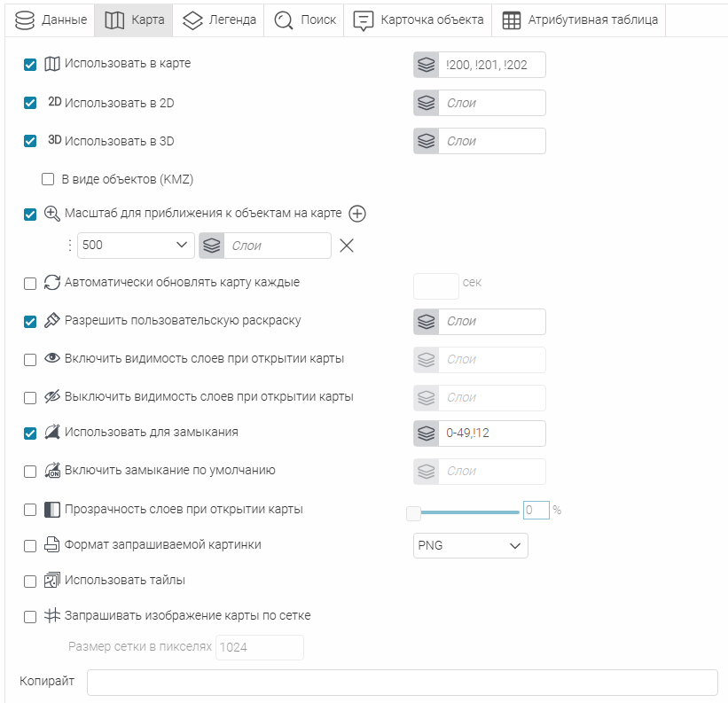The image size is (728, 703).
Task: Click the plus icon to add zoom scale
Action: coord(357,214)
